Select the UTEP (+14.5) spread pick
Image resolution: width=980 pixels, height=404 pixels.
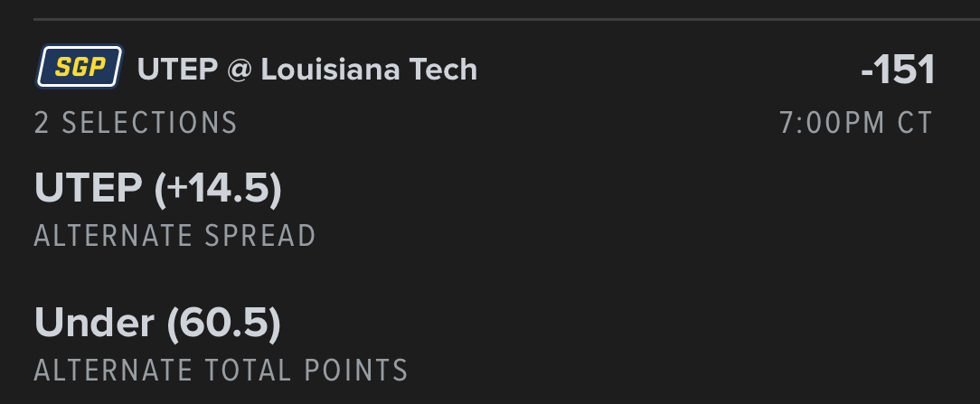click(158, 188)
